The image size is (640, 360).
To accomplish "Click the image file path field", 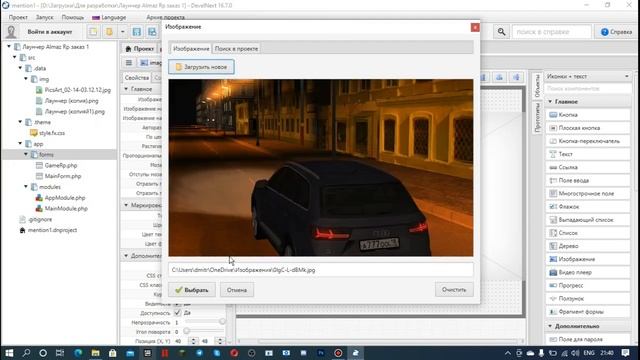I will pyautogui.click(x=321, y=270).
